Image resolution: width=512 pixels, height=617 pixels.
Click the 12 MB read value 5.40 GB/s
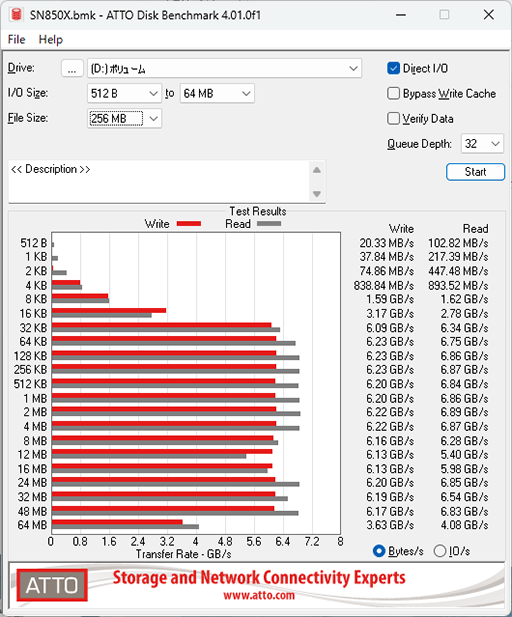click(x=465, y=454)
